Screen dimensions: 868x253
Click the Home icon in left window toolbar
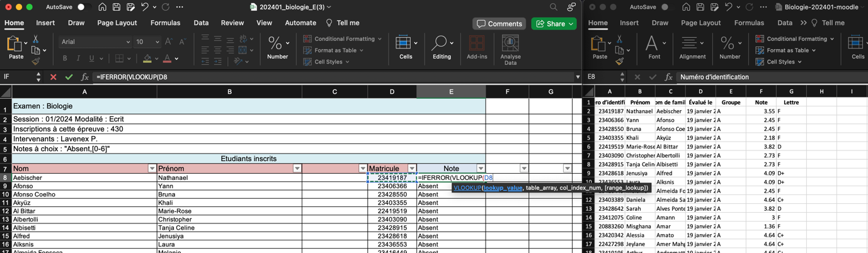(x=102, y=7)
